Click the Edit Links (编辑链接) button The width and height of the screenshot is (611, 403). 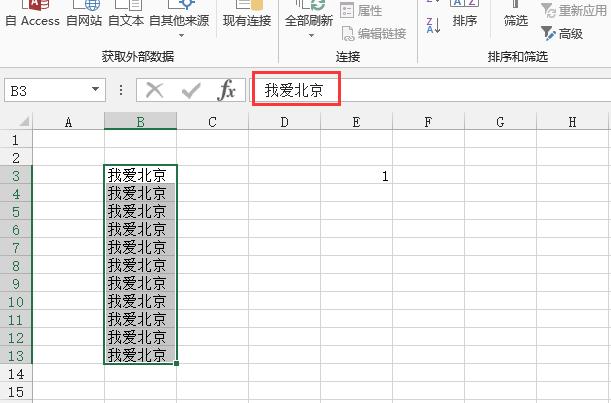(x=374, y=34)
